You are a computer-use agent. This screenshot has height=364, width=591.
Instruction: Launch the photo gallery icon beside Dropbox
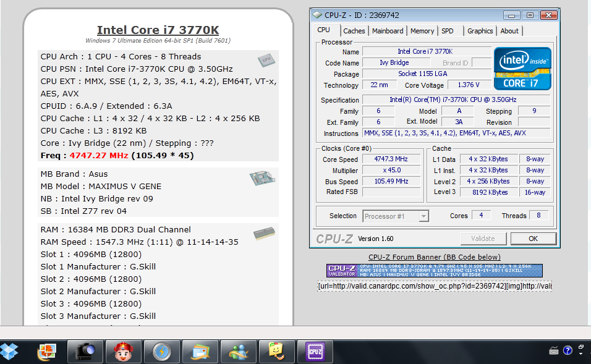[47, 351]
